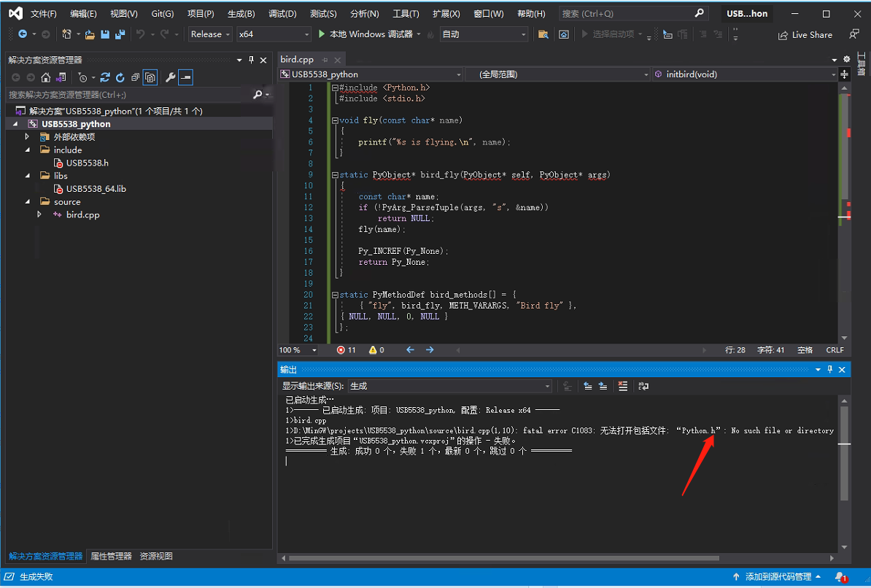871x588 pixels.
Task: Select the Save All icon on toolbar
Action: pyautogui.click(x=120, y=34)
